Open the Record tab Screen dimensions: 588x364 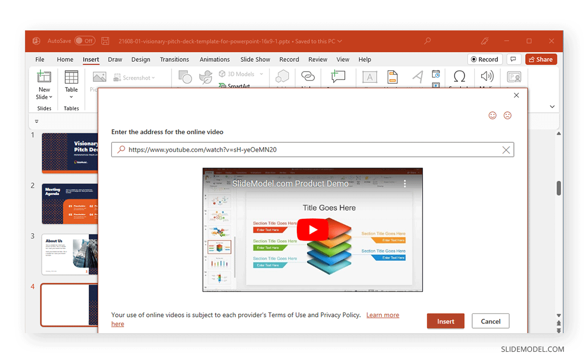point(289,59)
